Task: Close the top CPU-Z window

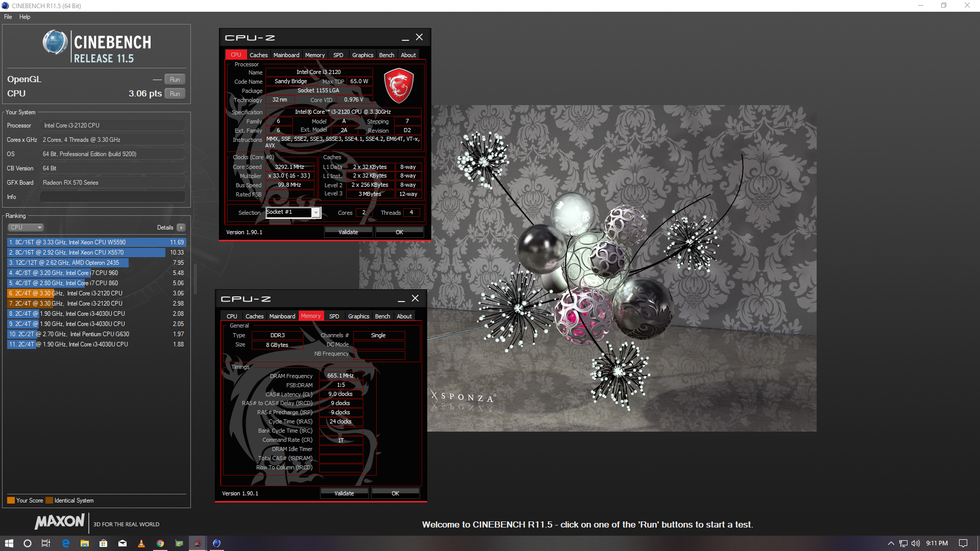Action: (420, 37)
